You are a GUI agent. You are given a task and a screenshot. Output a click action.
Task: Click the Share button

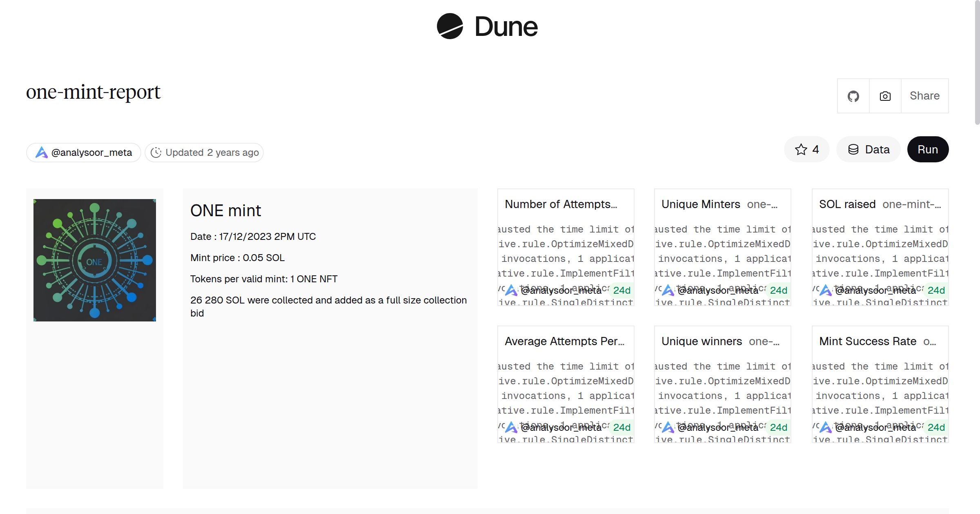click(924, 96)
